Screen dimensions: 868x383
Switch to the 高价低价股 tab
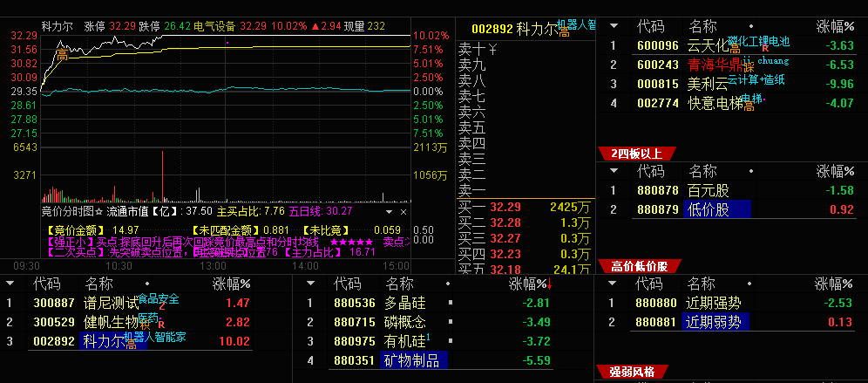pos(640,267)
